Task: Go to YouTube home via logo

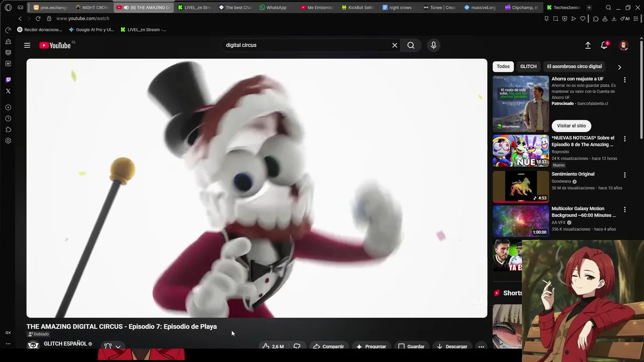Action: pos(55,45)
